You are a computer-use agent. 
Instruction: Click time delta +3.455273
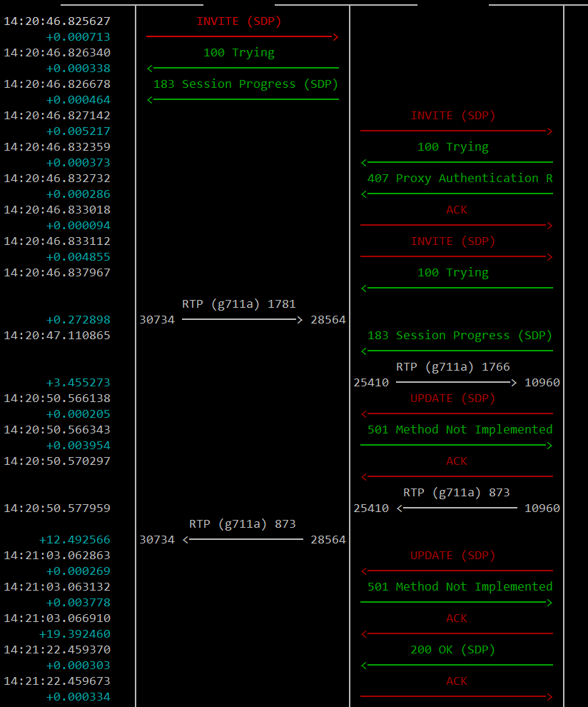(x=78, y=383)
